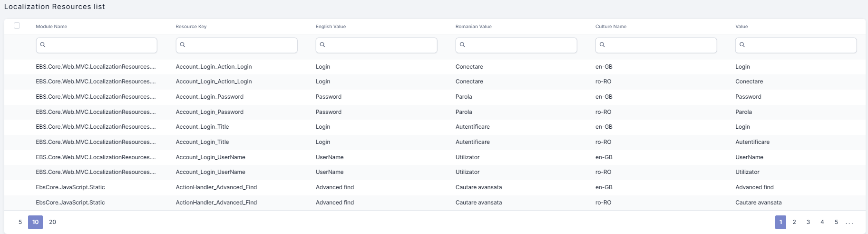The image size is (868, 234).
Task: Set page size to 5 rows
Action: click(x=20, y=222)
